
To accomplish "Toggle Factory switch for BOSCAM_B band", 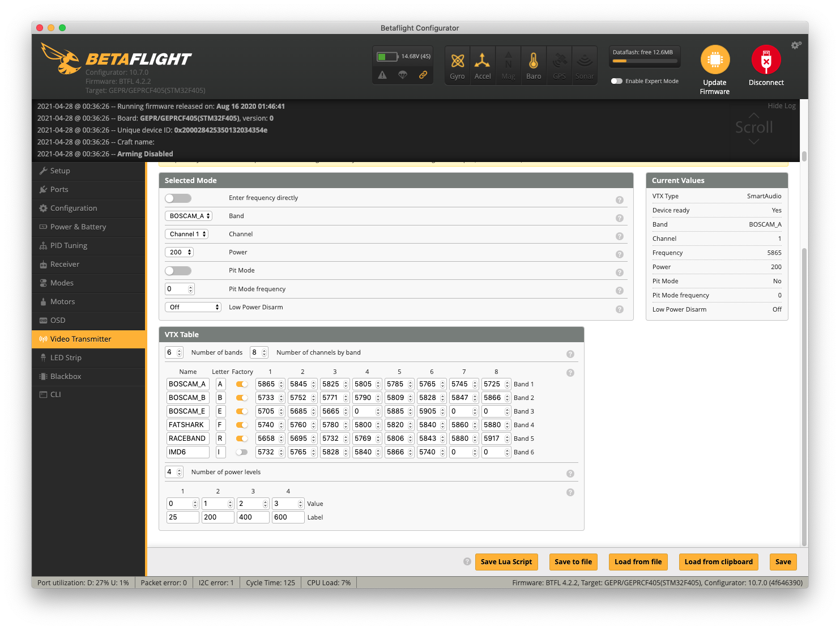I will (242, 398).
